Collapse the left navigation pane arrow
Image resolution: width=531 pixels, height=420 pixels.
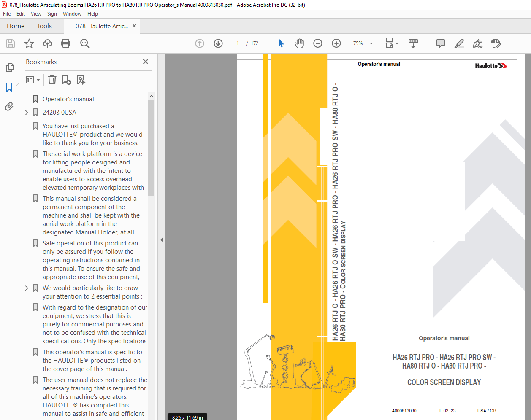[162, 240]
